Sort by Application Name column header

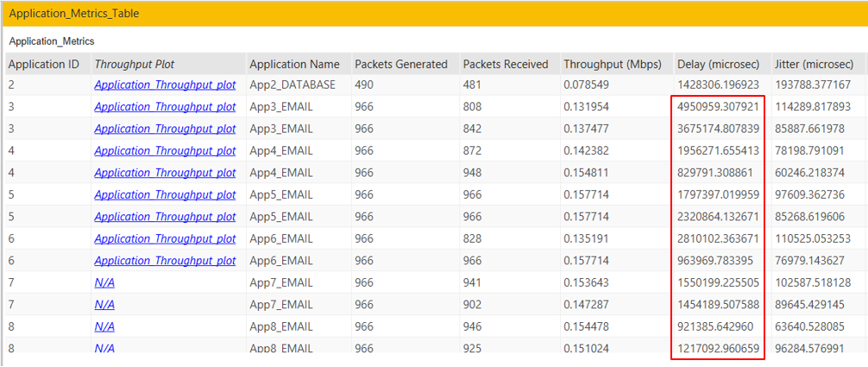294,64
